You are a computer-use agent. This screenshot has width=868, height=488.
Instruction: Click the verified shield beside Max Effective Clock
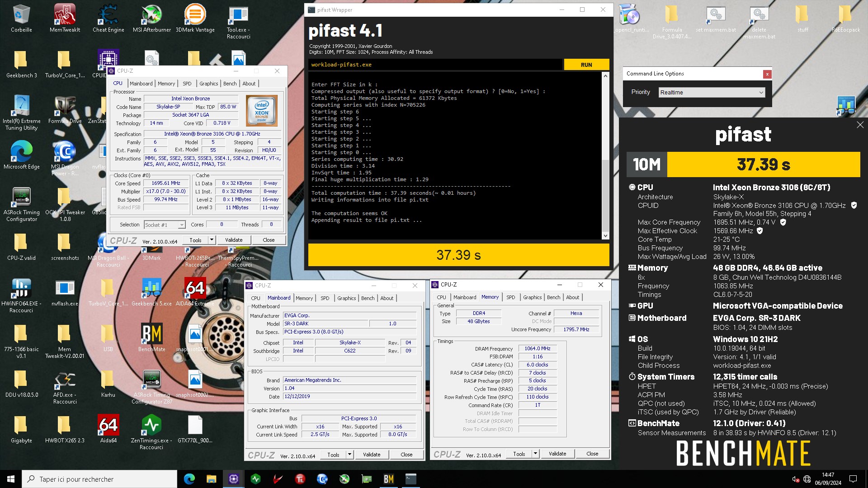(x=760, y=230)
